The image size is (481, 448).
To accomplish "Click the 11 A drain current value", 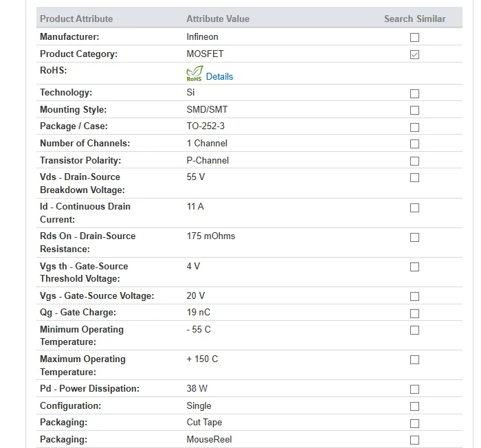I will click(x=195, y=207).
